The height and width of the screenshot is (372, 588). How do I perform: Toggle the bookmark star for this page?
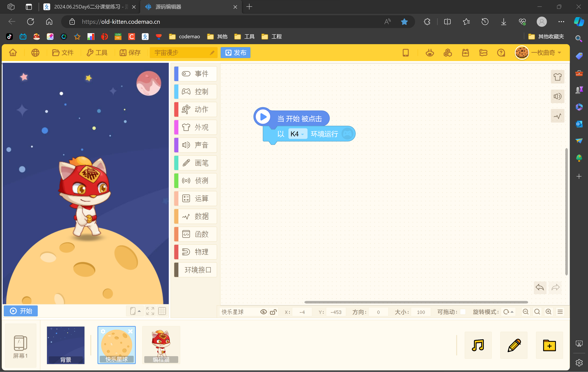404,22
